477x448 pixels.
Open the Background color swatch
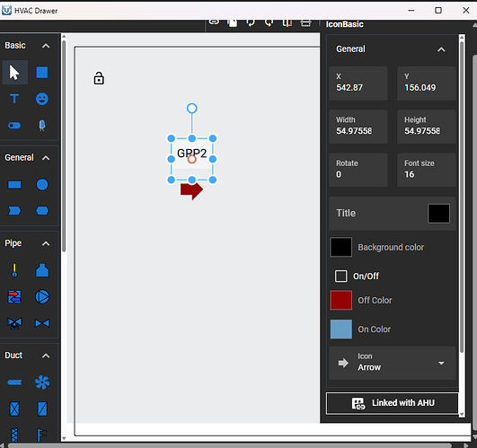pos(340,247)
